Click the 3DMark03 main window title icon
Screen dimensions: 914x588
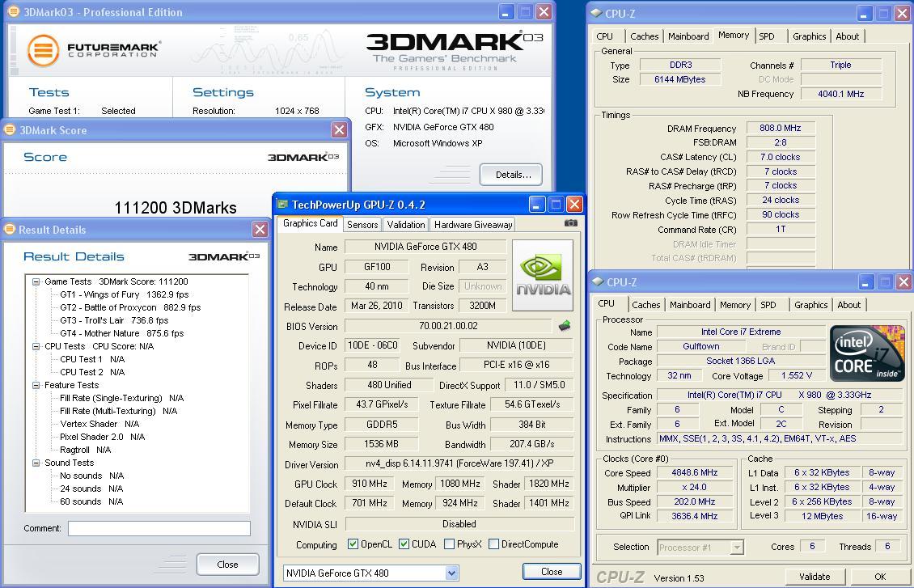pos(14,11)
